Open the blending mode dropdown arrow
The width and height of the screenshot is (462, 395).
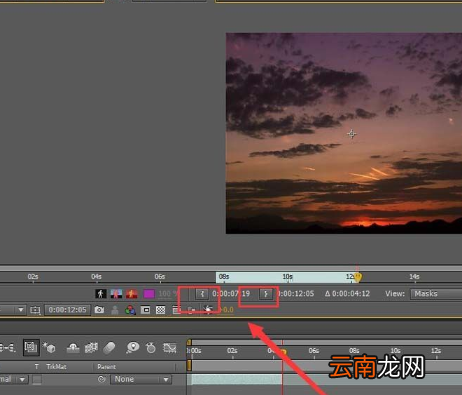(x=23, y=379)
